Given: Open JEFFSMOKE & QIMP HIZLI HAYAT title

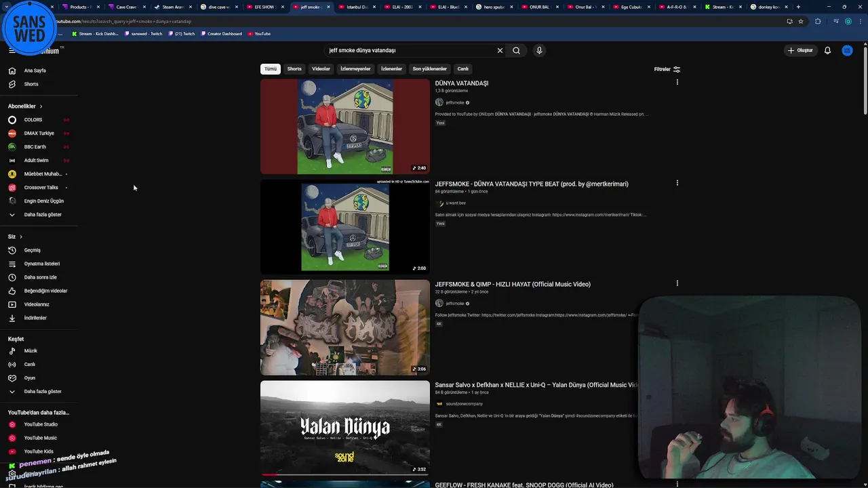Looking at the screenshot, I should [513, 285].
